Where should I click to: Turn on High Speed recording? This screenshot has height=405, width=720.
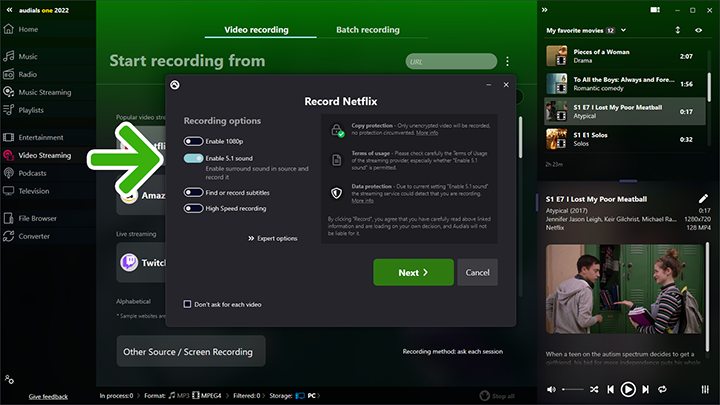tap(193, 208)
